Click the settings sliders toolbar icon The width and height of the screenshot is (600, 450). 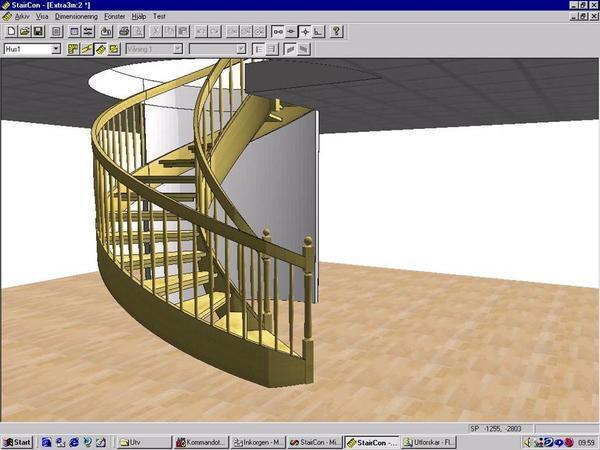[x=88, y=31]
